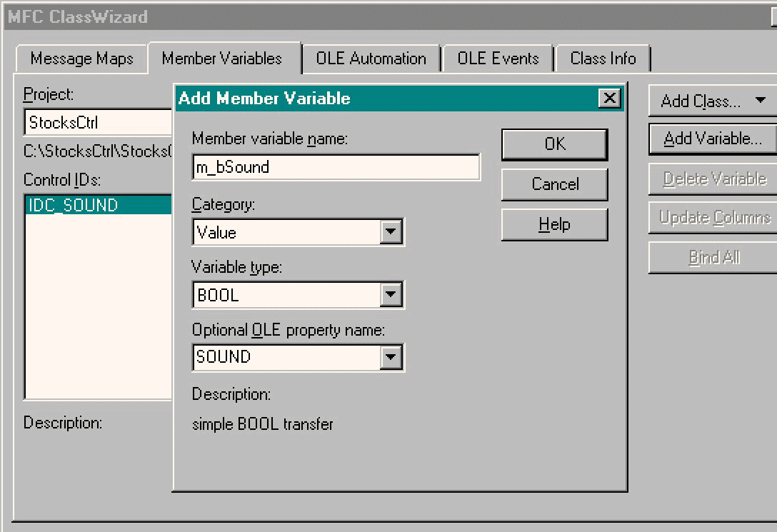Go to the OLE Events tab
The width and height of the screenshot is (777, 532).
pos(498,59)
